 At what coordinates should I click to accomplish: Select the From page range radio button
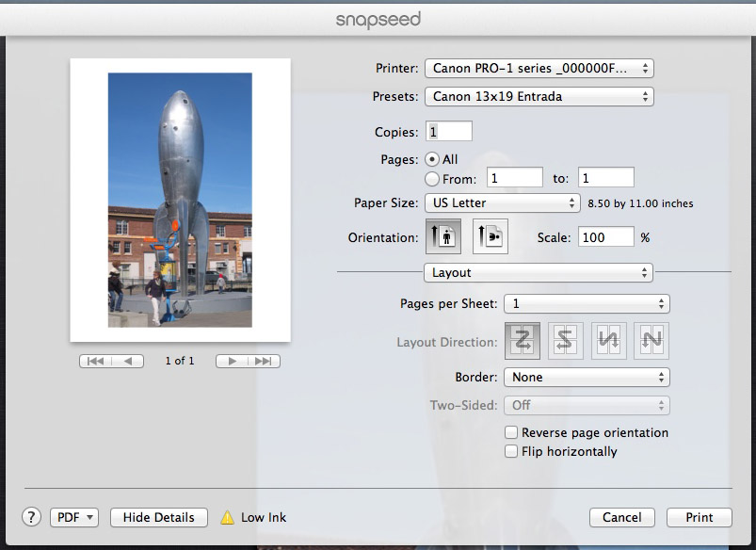(432, 178)
